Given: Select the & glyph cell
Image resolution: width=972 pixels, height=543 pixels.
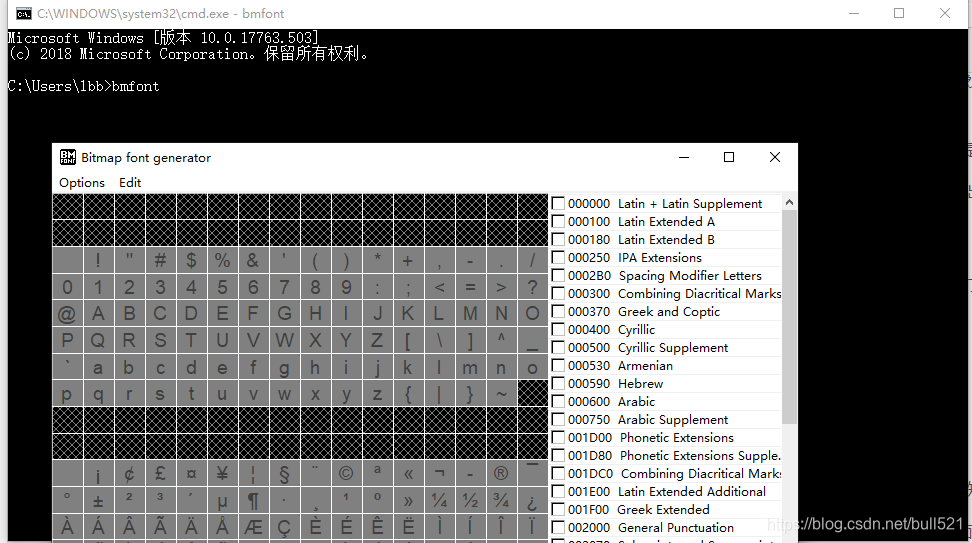Looking at the screenshot, I should point(254,260).
